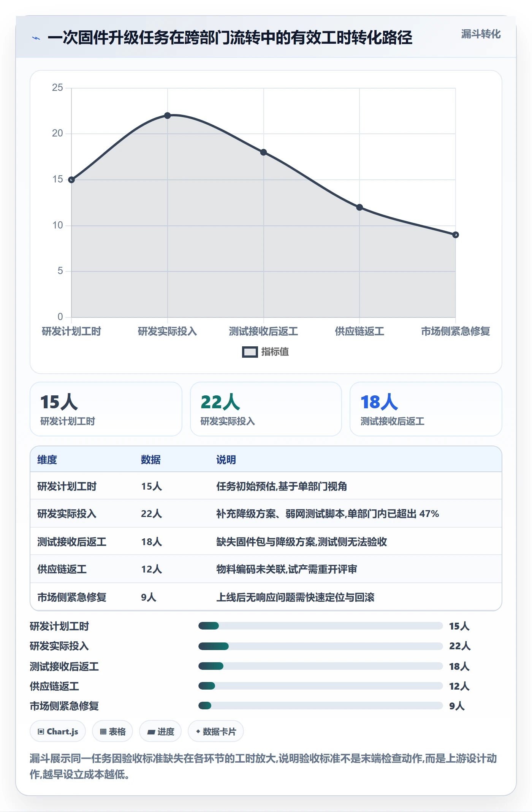This screenshot has width=532, height=812.
Task: Click the progress value 22人 beside its bar
Action: point(460,646)
